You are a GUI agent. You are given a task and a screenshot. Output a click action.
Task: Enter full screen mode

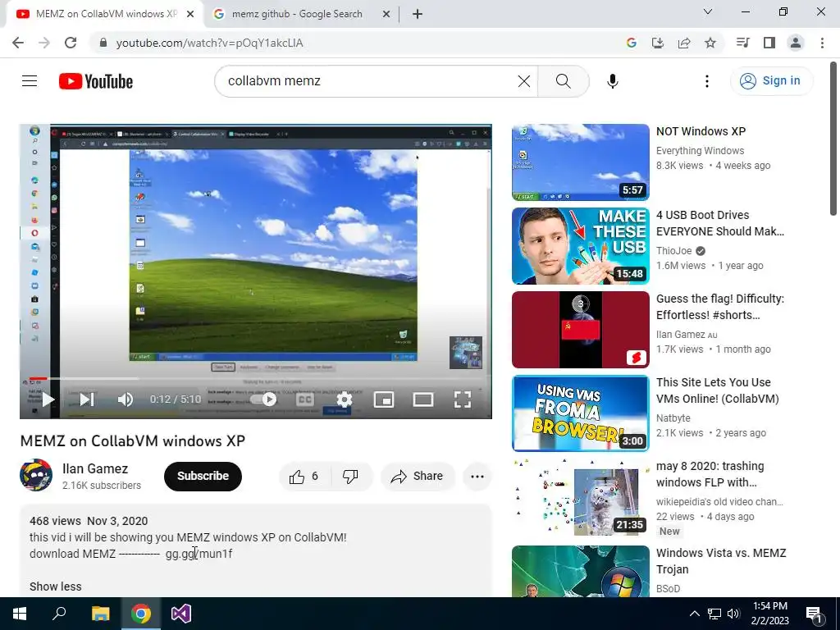tap(463, 399)
